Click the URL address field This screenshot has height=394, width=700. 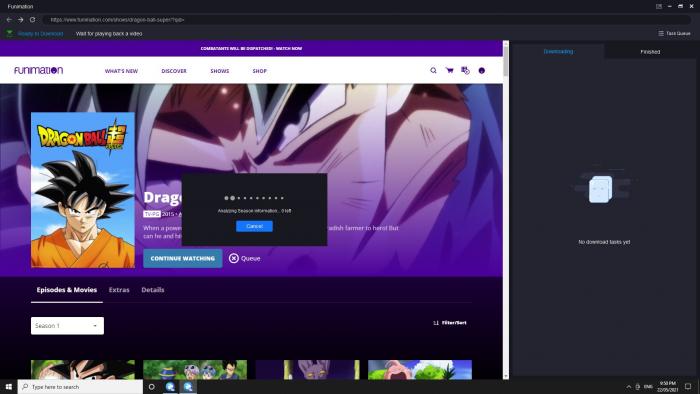pyautogui.click(x=366, y=20)
